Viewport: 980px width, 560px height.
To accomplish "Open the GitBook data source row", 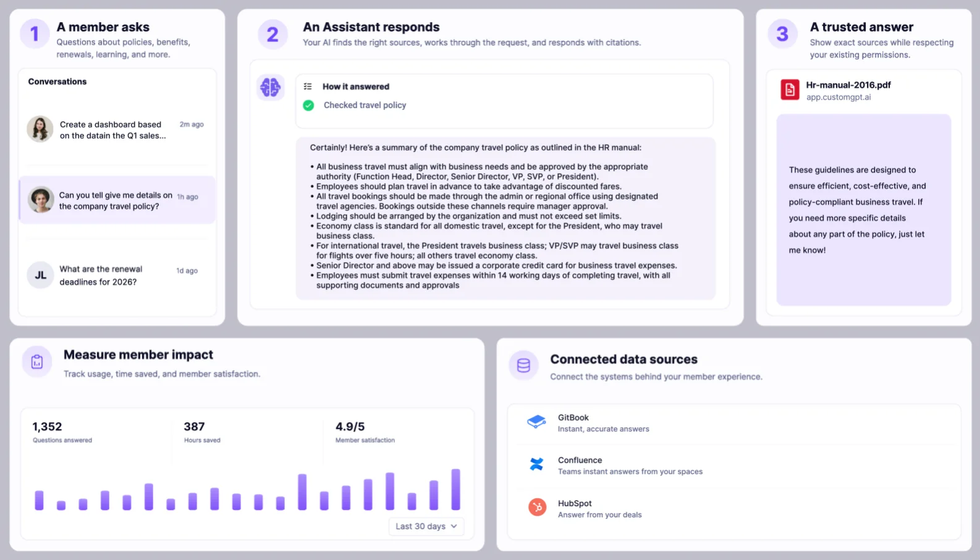I will click(x=734, y=423).
